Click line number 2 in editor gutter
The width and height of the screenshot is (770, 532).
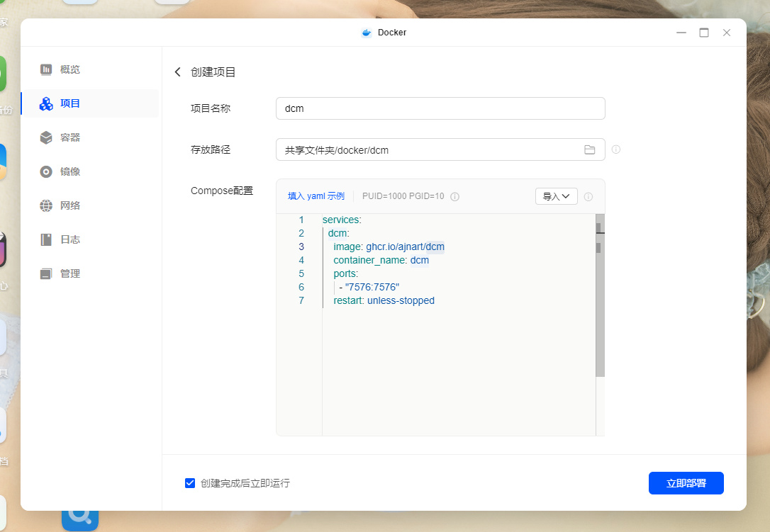pos(301,233)
